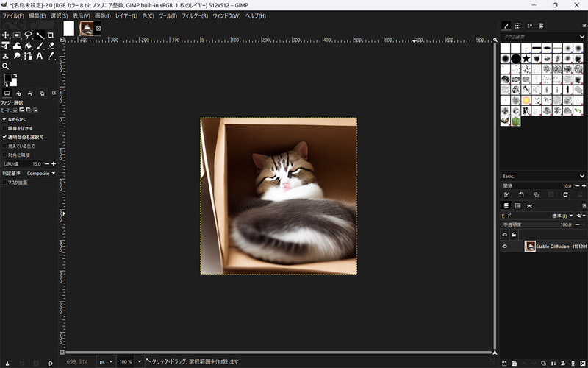Open the px unit dropdown
Image resolution: width=588 pixels, height=368 pixels.
click(x=105, y=361)
